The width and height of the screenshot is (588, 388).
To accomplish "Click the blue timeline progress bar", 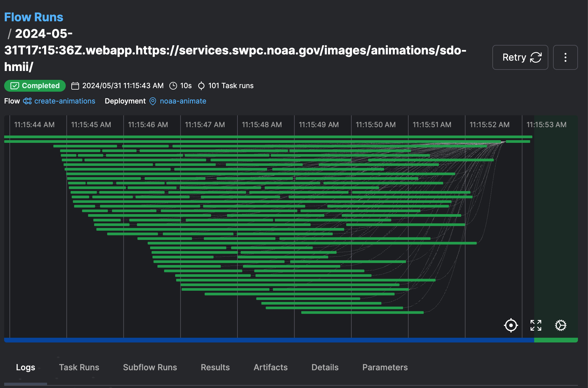I will click(269, 340).
